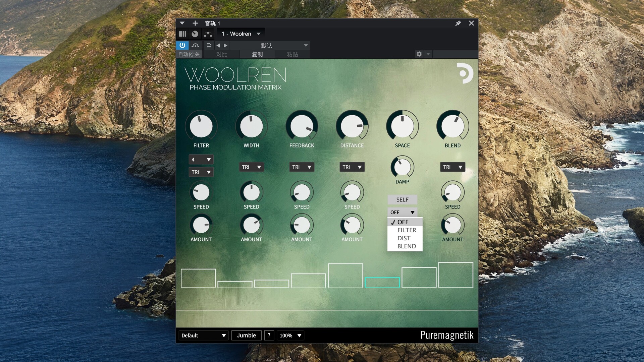This screenshot has height=362, width=644.
Task: Open the Default preset dropdown at bottom
Action: (204, 335)
